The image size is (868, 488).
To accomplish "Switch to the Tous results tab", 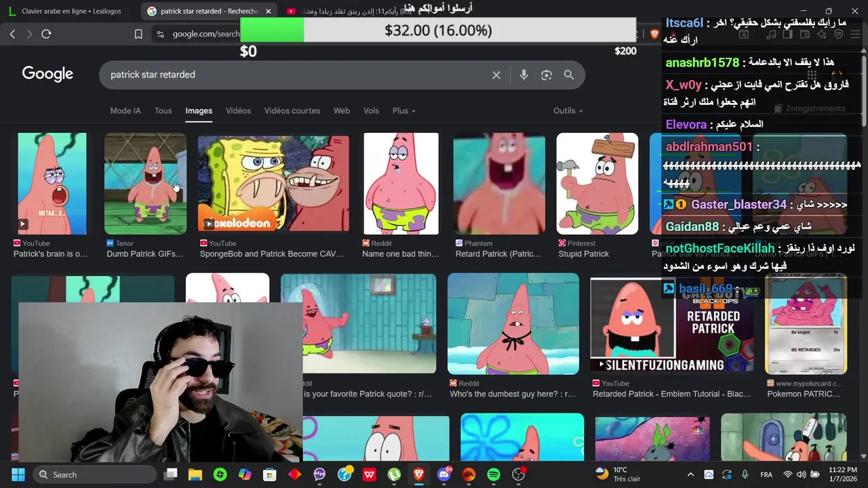I will click(163, 110).
